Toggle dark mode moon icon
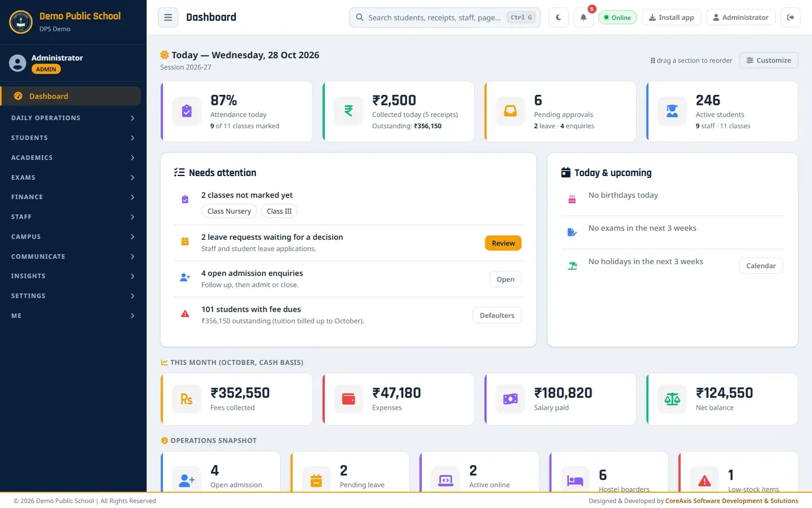Viewport: 812px width, 508px height. pos(559,17)
